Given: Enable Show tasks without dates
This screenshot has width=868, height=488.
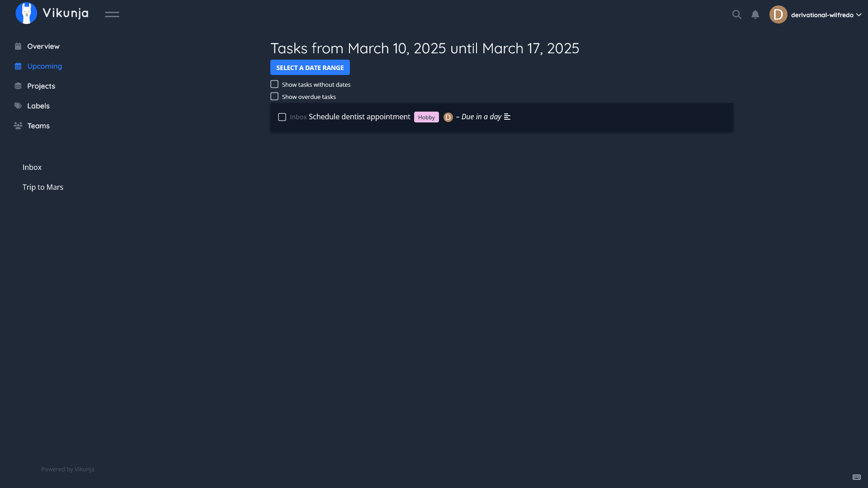Looking at the screenshot, I should (274, 84).
